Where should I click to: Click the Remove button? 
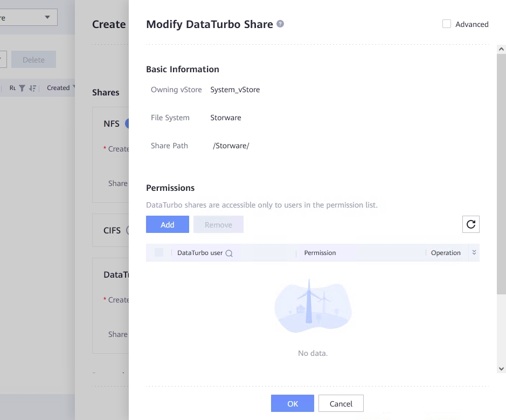coord(218,224)
